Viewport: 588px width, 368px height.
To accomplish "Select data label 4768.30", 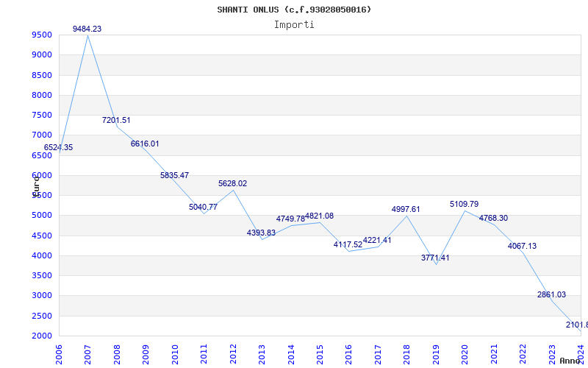I will pos(493,218).
